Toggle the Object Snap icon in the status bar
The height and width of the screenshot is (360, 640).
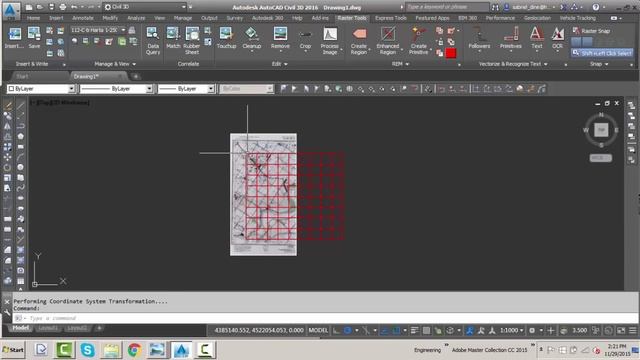pyautogui.click(x=396, y=330)
